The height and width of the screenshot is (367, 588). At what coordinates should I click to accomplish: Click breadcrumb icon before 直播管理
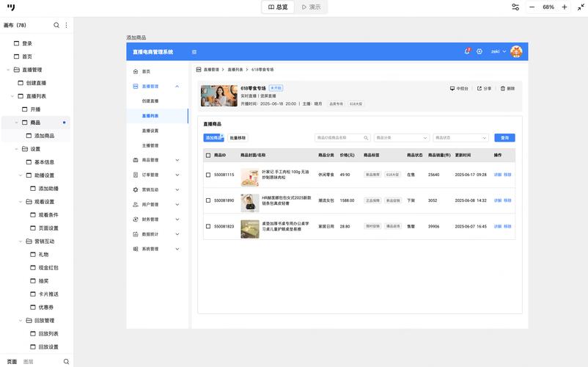pos(199,70)
